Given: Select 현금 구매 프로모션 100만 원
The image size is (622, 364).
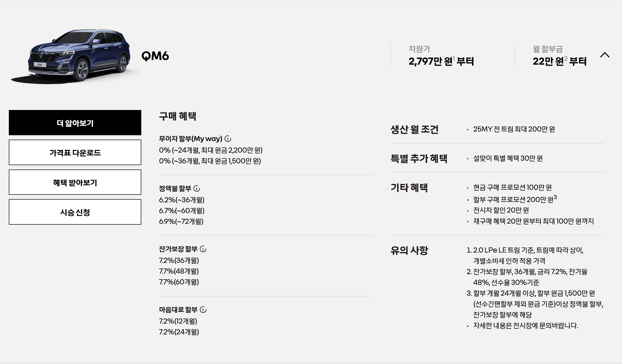Looking at the screenshot, I should click(x=512, y=188).
